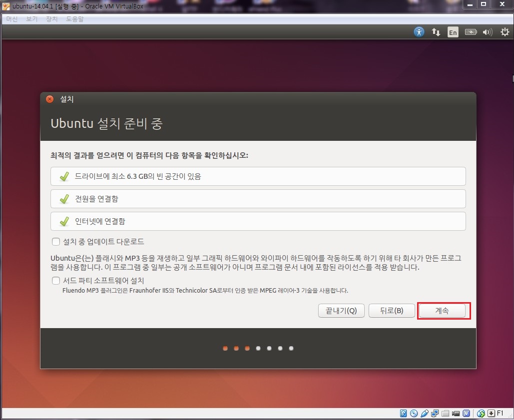Screen dimensions: 514x420
Task: Click VirtualBox video capture camera icon
Action: click(456, 414)
